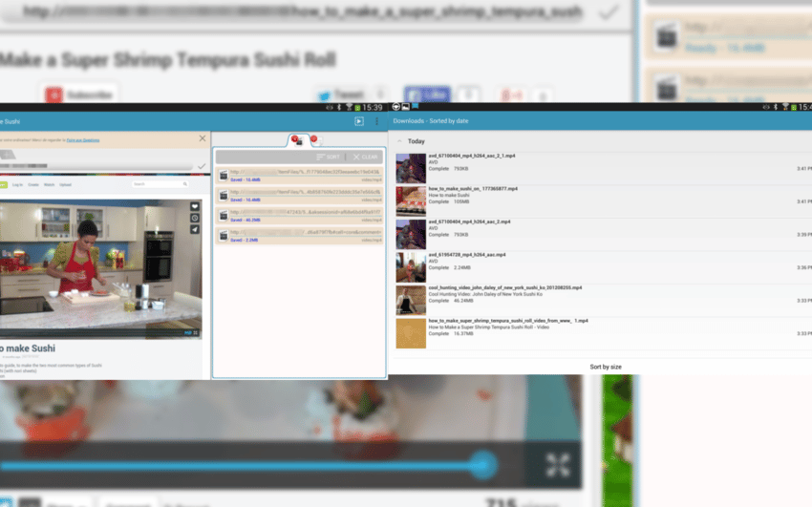Open the download avd_67100404_mp4_h264_aac_2.mp4
The image size is (812, 507).
tap(604, 234)
